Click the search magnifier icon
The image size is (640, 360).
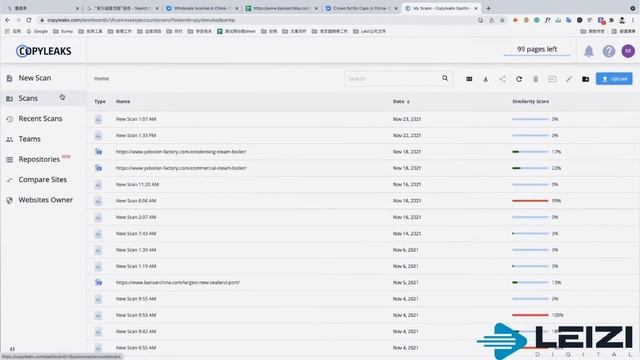[x=445, y=78]
